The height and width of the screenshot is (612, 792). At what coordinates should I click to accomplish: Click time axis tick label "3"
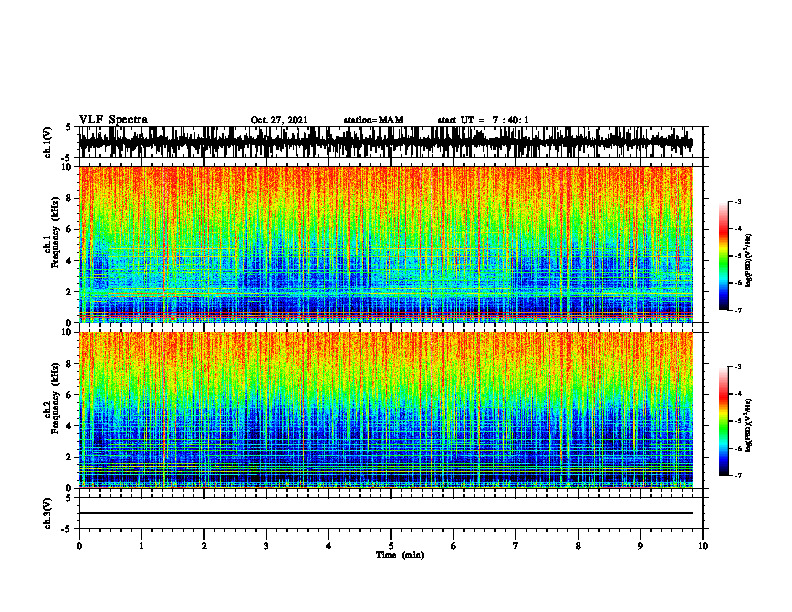click(x=266, y=546)
